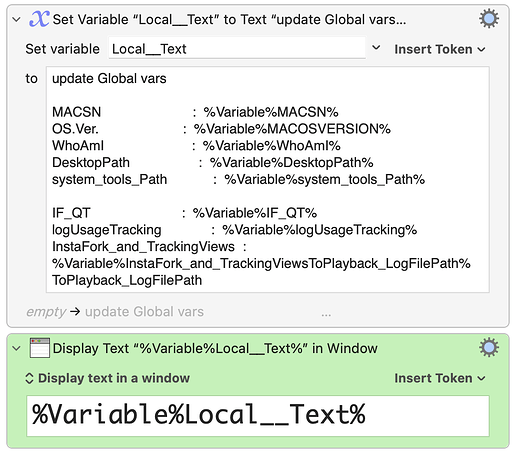The image size is (517, 455).
Task: Click the %Variable%Local__Text% display text field
Action: tap(258, 416)
